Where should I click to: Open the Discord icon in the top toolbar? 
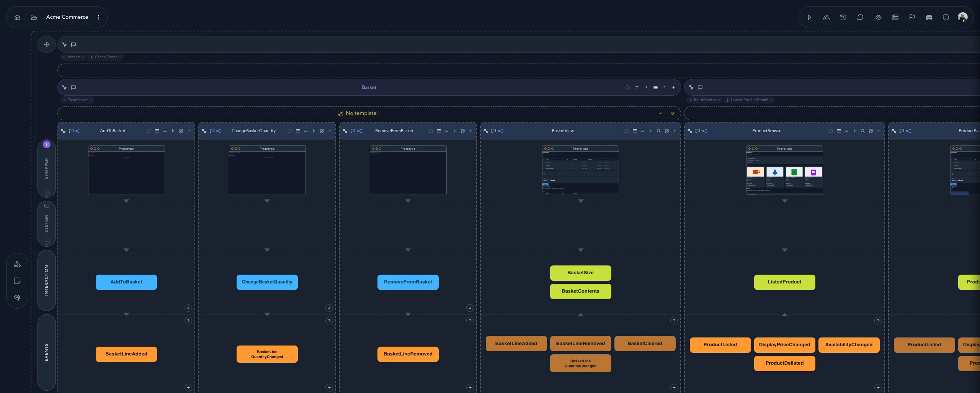[929, 17]
